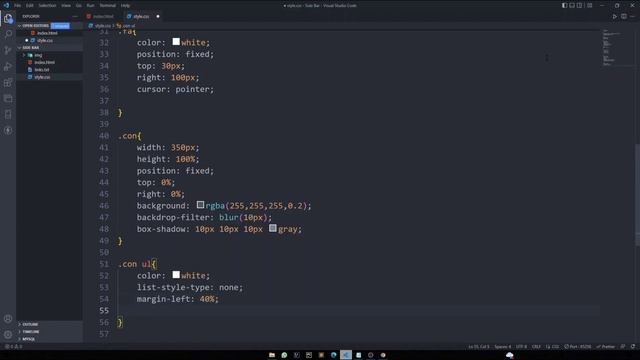Click errors and warnings status indicator

click(x=14, y=347)
